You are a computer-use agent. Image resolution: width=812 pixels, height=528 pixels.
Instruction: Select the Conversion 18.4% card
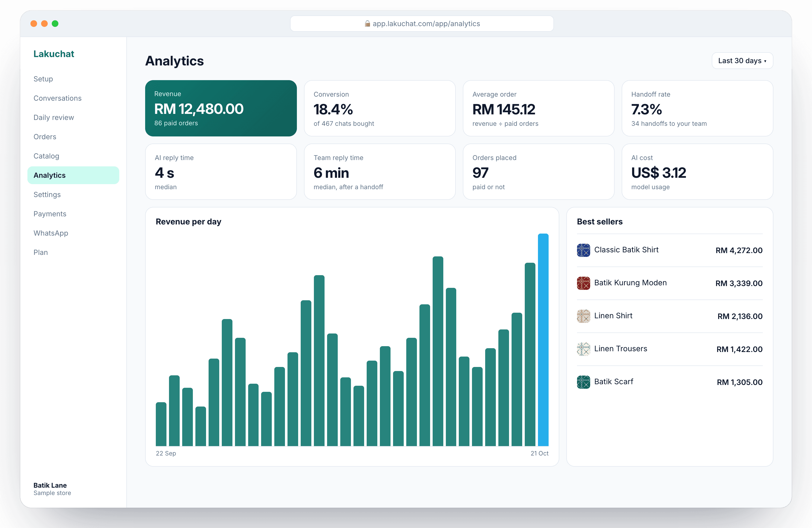click(379, 108)
